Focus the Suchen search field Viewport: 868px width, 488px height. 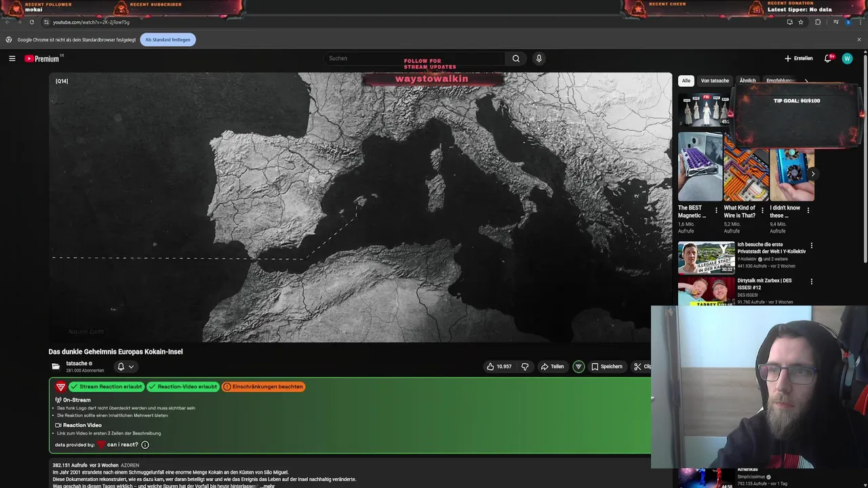414,58
